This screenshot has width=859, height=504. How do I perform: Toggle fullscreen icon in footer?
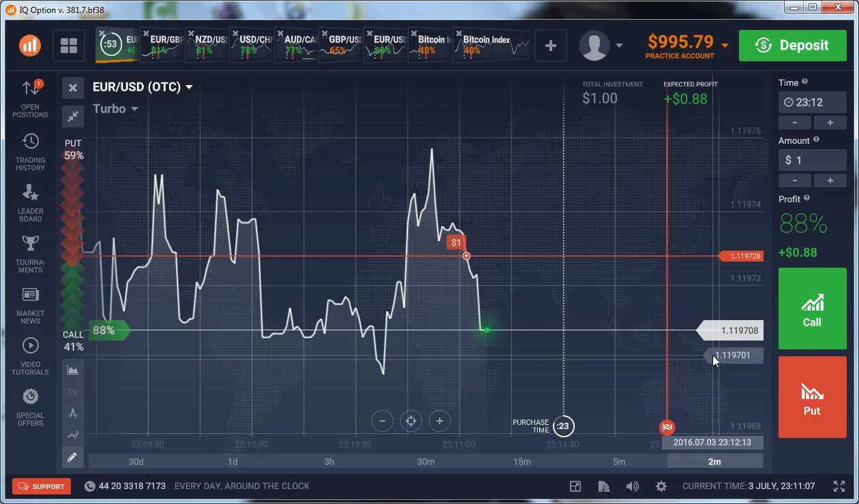(839, 486)
